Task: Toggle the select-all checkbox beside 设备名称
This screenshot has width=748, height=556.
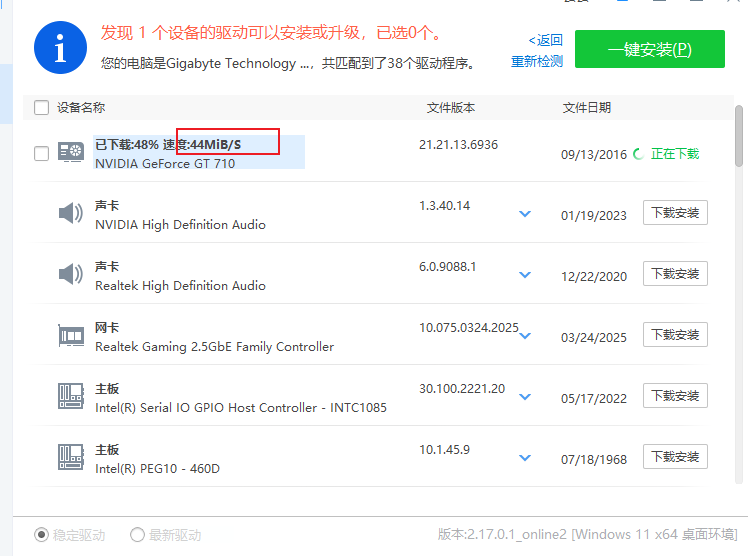Action: (41, 108)
